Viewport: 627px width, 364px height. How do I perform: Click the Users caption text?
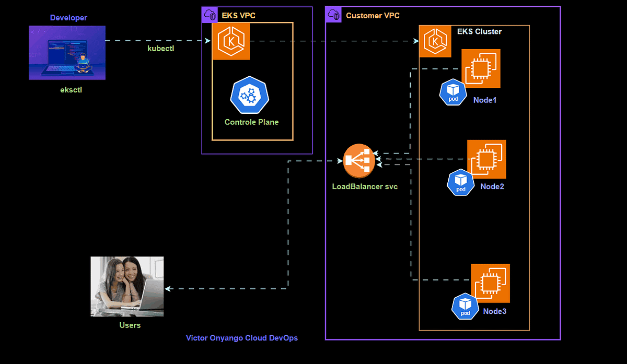click(x=130, y=325)
